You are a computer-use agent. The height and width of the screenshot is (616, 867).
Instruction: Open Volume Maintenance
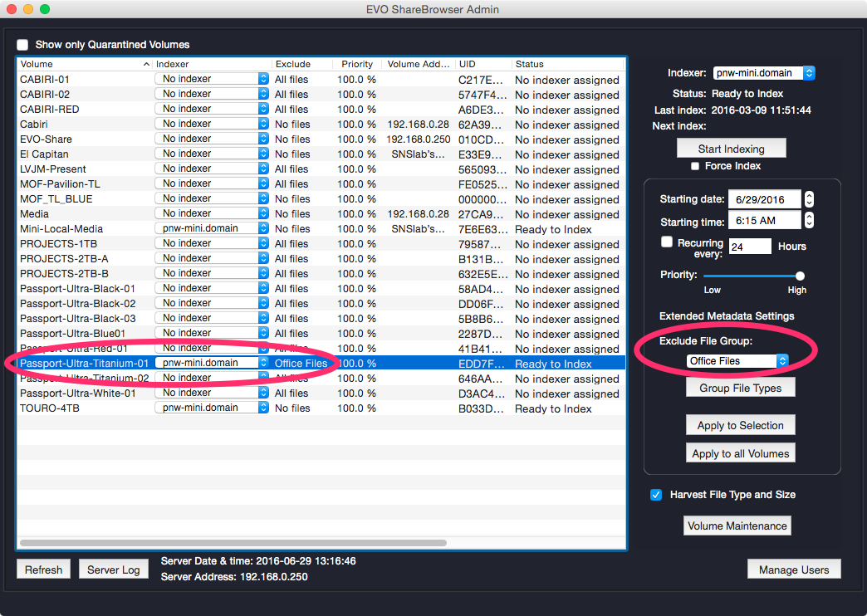click(737, 526)
